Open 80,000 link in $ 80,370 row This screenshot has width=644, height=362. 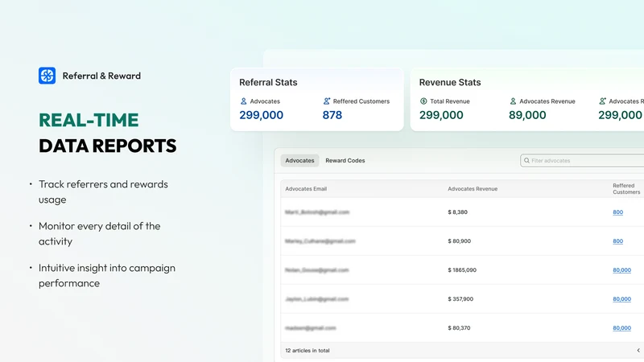621,328
